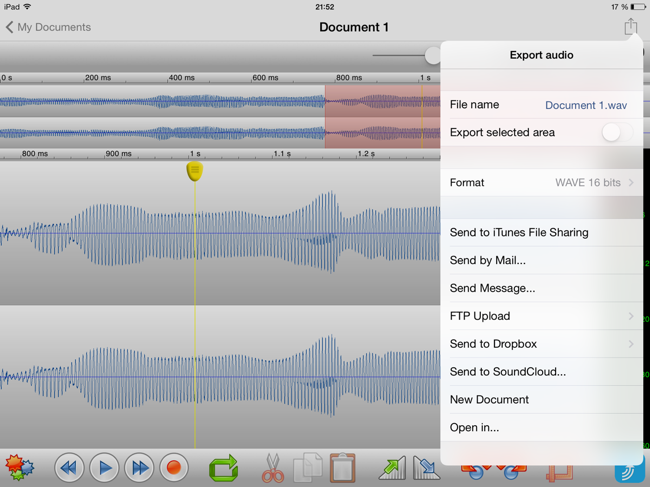
Task: Click the Wi-Fi icon in status bar
Action: pos(27,6)
